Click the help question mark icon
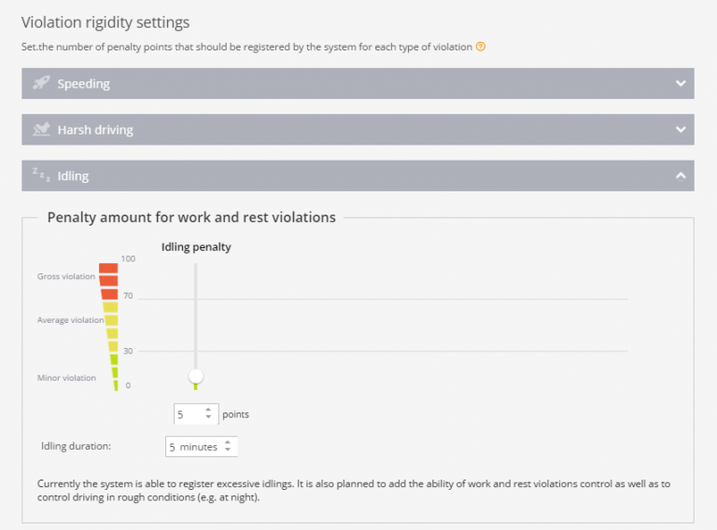Screen dimensions: 717x530 point(481,47)
